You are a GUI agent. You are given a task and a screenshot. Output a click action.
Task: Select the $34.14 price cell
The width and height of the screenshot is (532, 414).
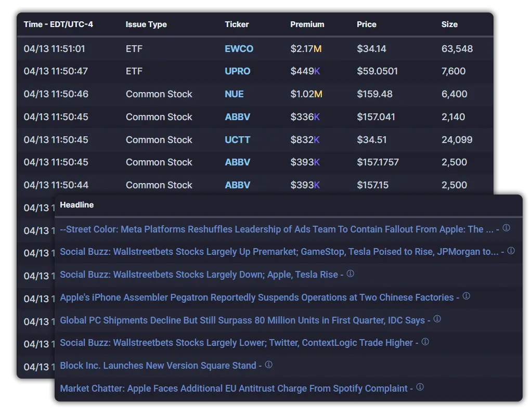371,49
